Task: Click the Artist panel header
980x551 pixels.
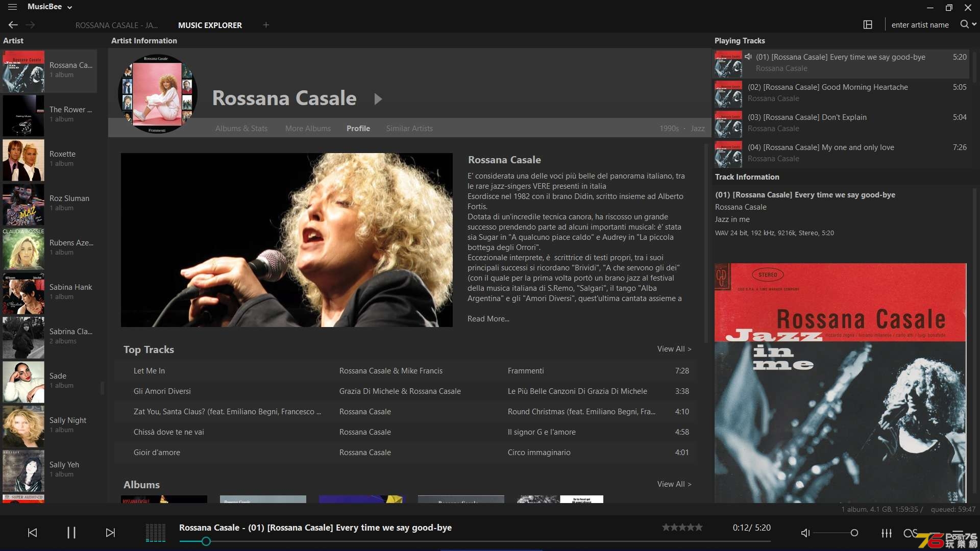Action: pos(13,41)
